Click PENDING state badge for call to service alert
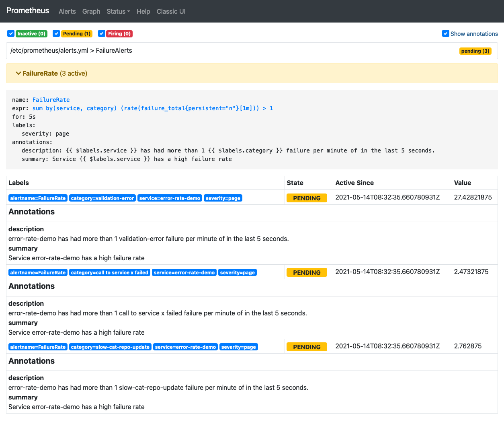The height and width of the screenshot is (422, 504). [x=307, y=272]
